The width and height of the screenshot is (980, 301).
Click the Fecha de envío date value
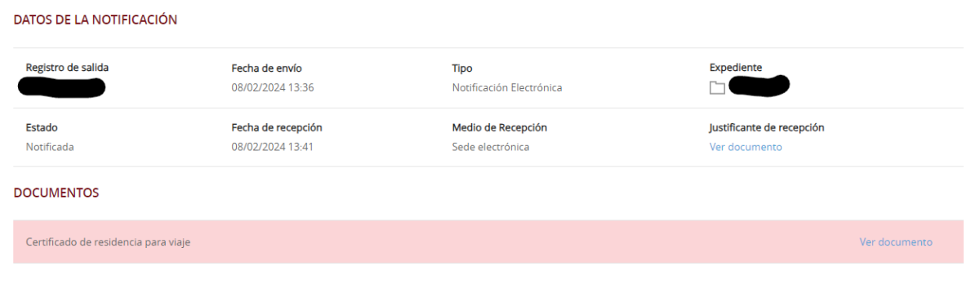point(273,88)
